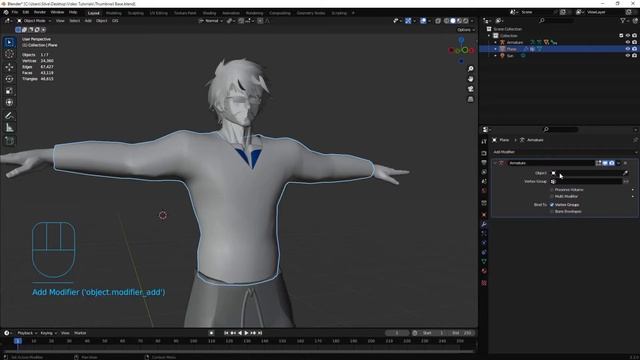Open the Tool properties tab
Viewport: 640px width, 360px height.
pyautogui.click(x=484, y=141)
